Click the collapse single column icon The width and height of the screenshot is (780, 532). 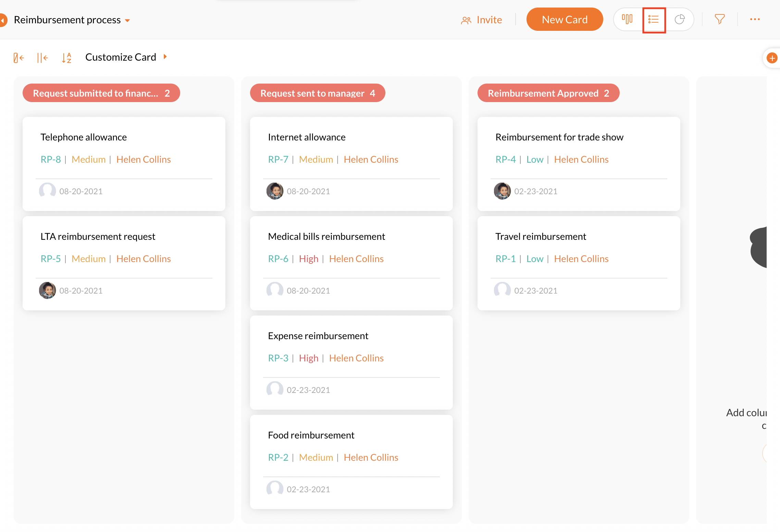coord(18,58)
